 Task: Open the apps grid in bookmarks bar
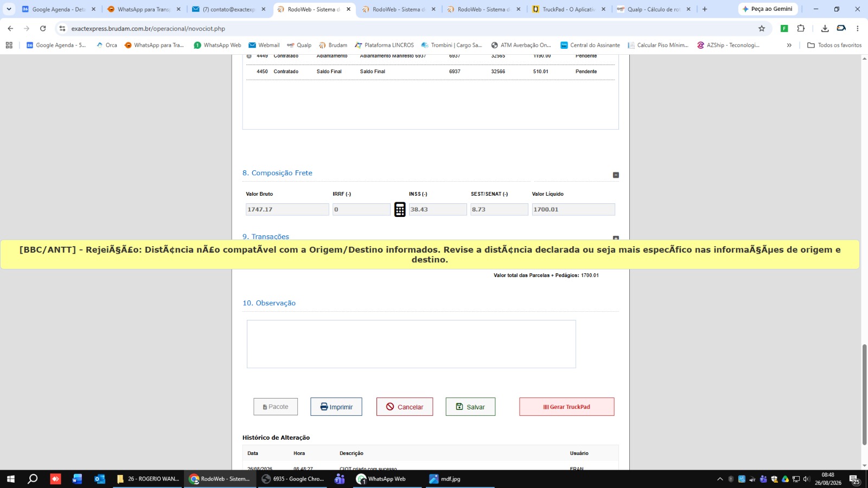pyautogui.click(x=9, y=45)
